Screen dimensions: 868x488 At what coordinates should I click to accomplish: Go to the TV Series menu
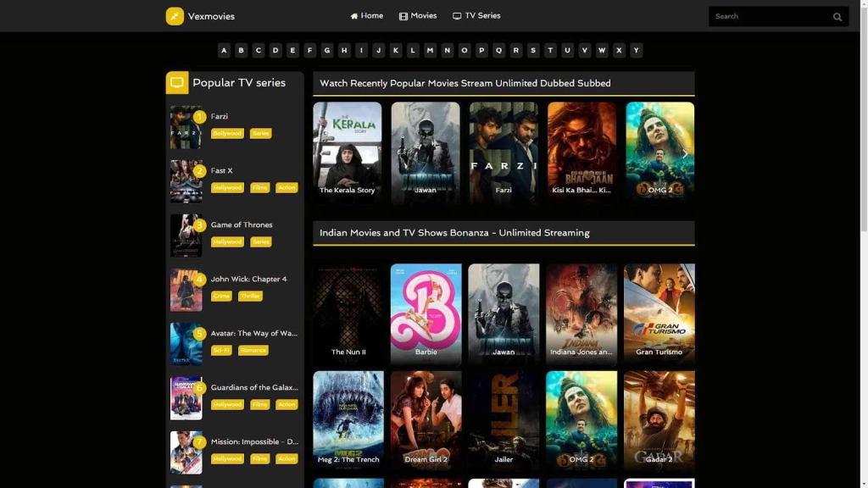(476, 16)
